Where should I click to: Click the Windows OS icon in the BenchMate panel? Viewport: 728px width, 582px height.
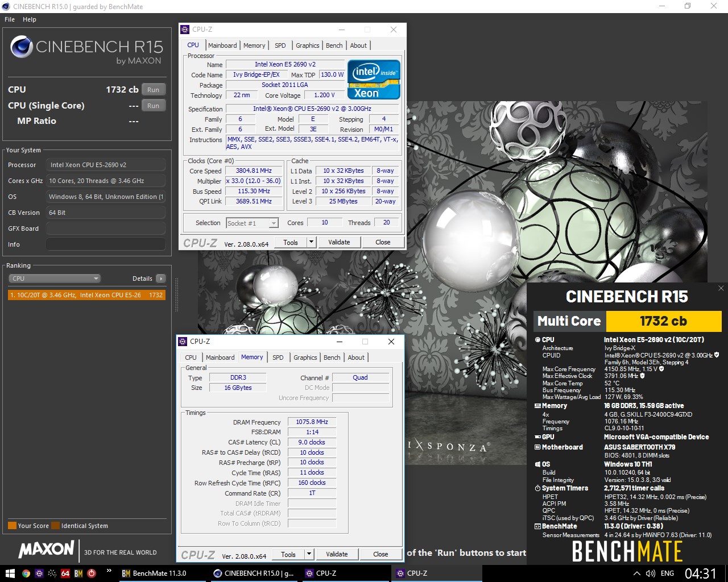(x=538, y=464)
